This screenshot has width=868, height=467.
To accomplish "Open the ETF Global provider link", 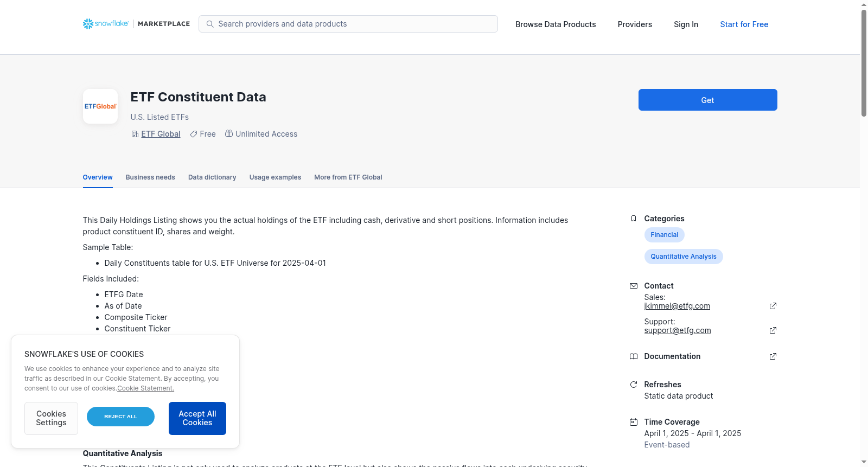I will pos(161,134).
